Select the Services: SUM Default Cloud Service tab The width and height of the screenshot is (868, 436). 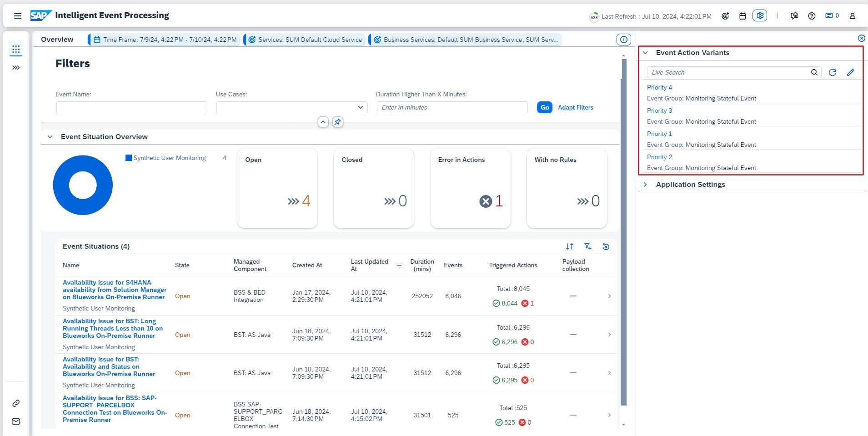[x=305, y=40]
